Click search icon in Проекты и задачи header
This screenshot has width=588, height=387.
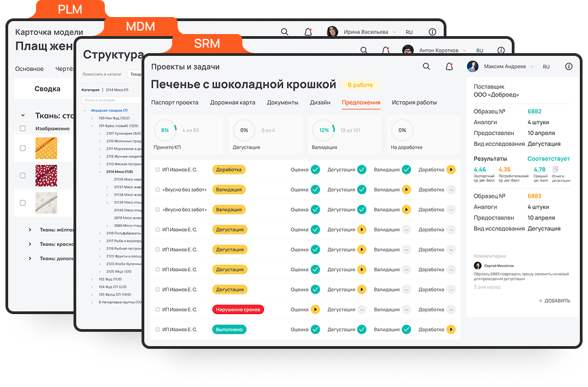click(x=426, y=67)
